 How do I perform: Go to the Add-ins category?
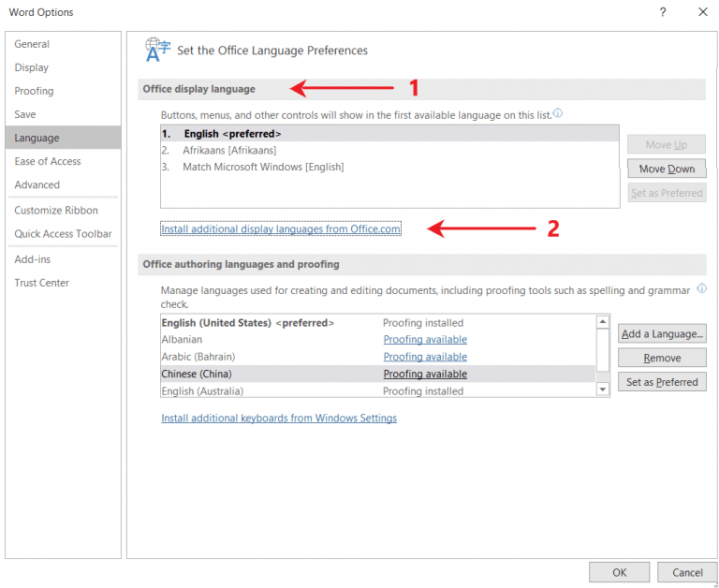point(64,259)
